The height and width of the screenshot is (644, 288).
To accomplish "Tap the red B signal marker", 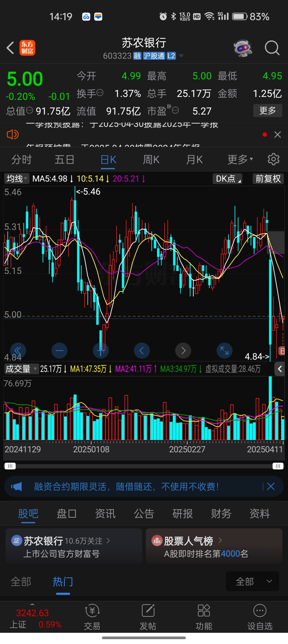I will [x=282, y=351].
